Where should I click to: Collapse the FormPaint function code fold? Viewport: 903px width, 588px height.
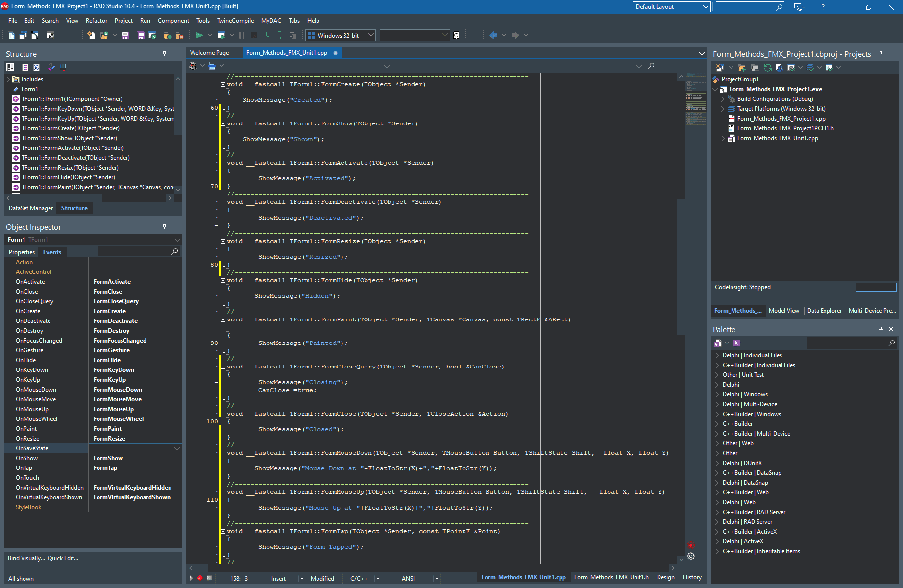pos(223,319)
